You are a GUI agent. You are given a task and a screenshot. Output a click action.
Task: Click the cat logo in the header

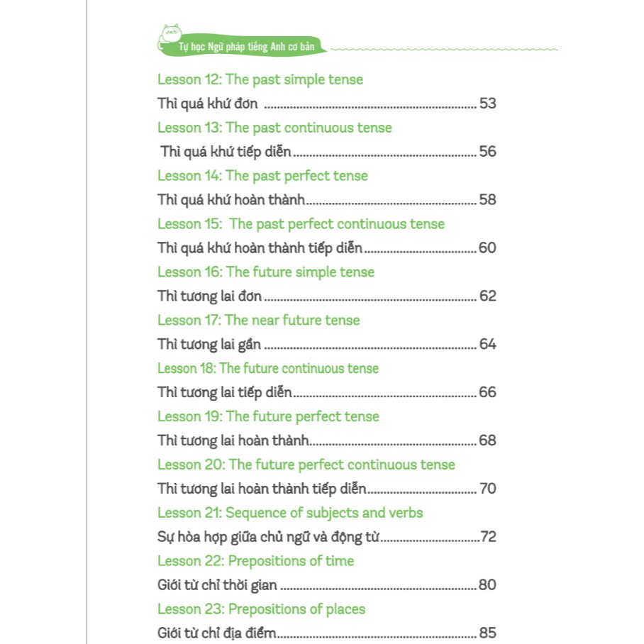pyautogui.click(x=170, y=32)
